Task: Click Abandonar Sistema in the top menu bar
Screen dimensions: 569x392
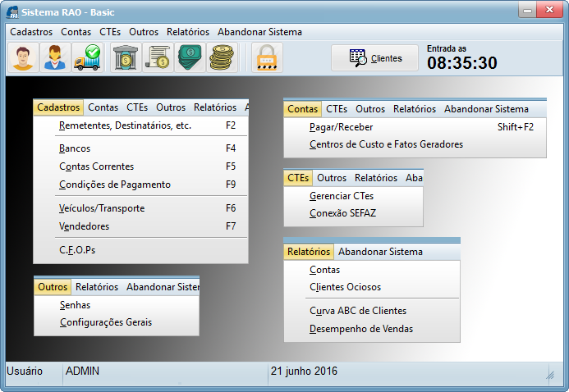Action: [x=259, y=32]
